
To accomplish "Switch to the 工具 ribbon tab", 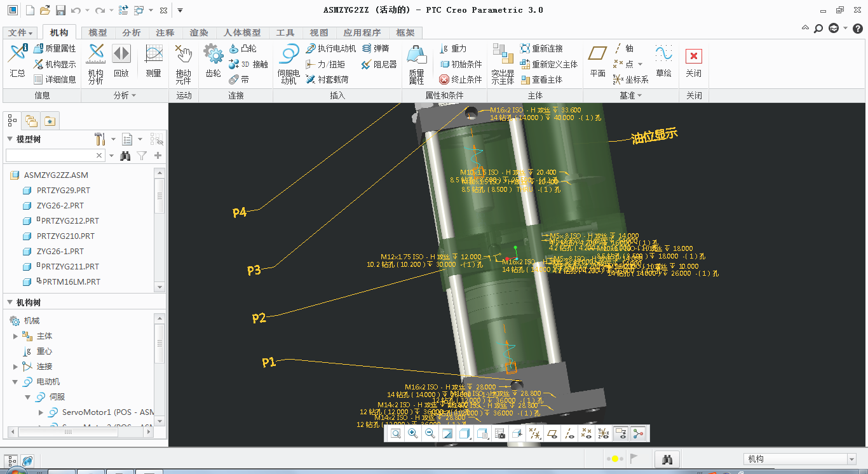I will 285,32.
